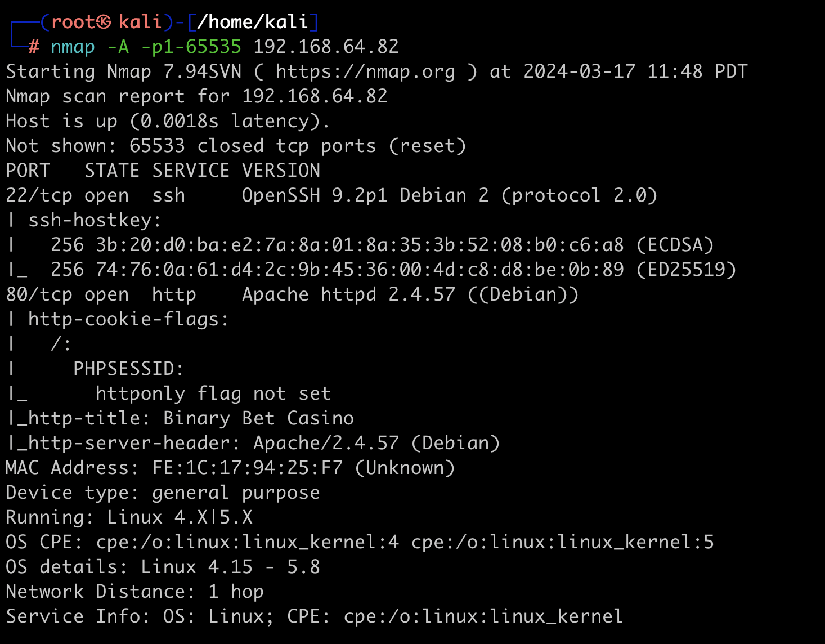Image resolution: width=825 pixels, height=644 pixels.
Task: Click the Kali skull icon in prompt
Action: [104, 22]
